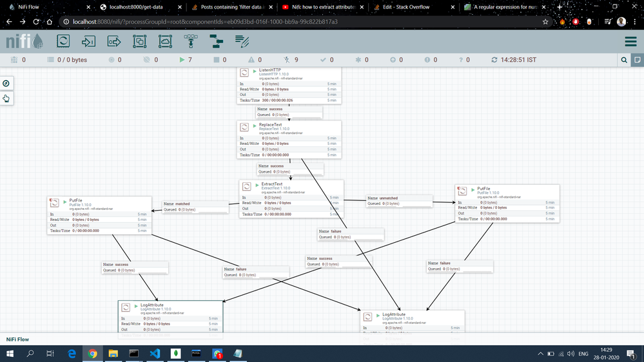Screen dimensions: 644x362
Task: Select the Funnel toolbar icon
Action: point(191,41)
